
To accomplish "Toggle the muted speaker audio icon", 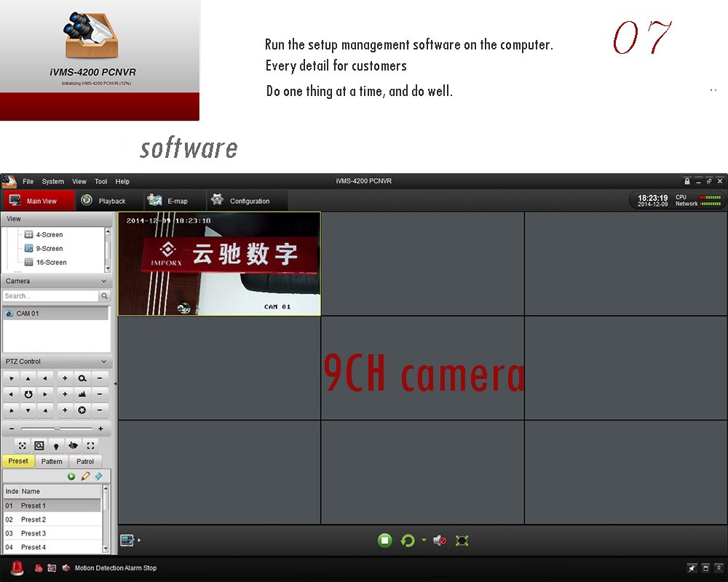I will click(439, 541).
